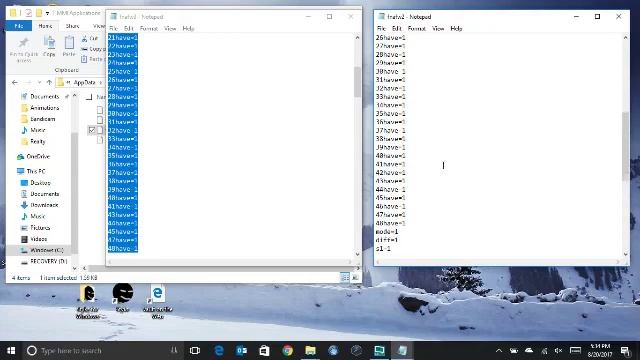Open the File menu in the right Notepad window
The image size is (640, 360).
click(x=381, y=29)
